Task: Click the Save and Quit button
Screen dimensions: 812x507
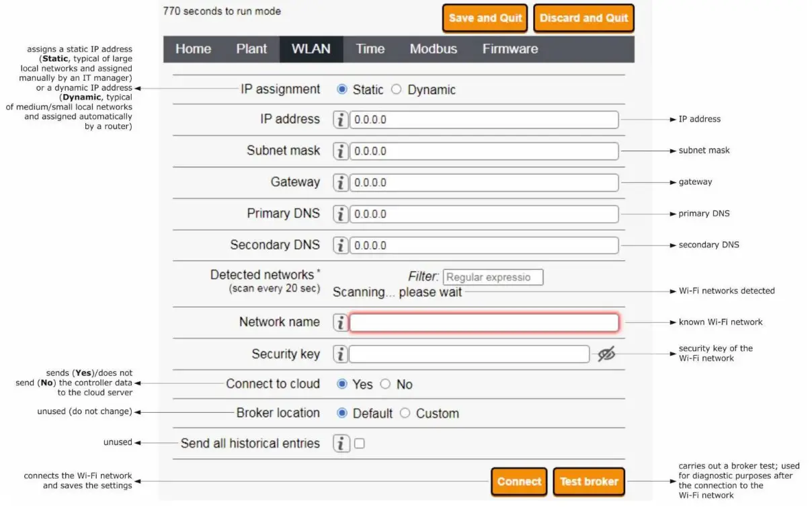Action: click(x=484, y=17)
